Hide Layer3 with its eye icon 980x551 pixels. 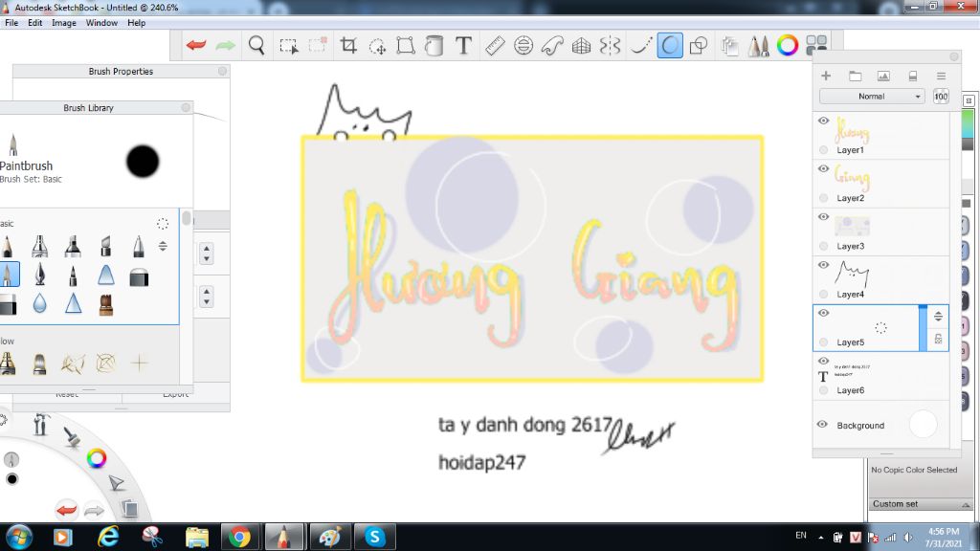pyautogui.click(x=823, y=217)
